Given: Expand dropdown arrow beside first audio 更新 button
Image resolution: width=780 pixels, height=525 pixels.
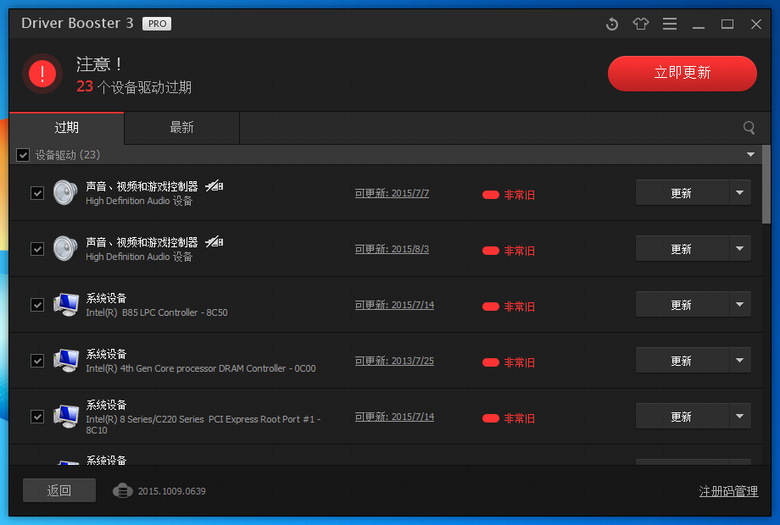Looking at the screenshot, I should coord(740,193).
